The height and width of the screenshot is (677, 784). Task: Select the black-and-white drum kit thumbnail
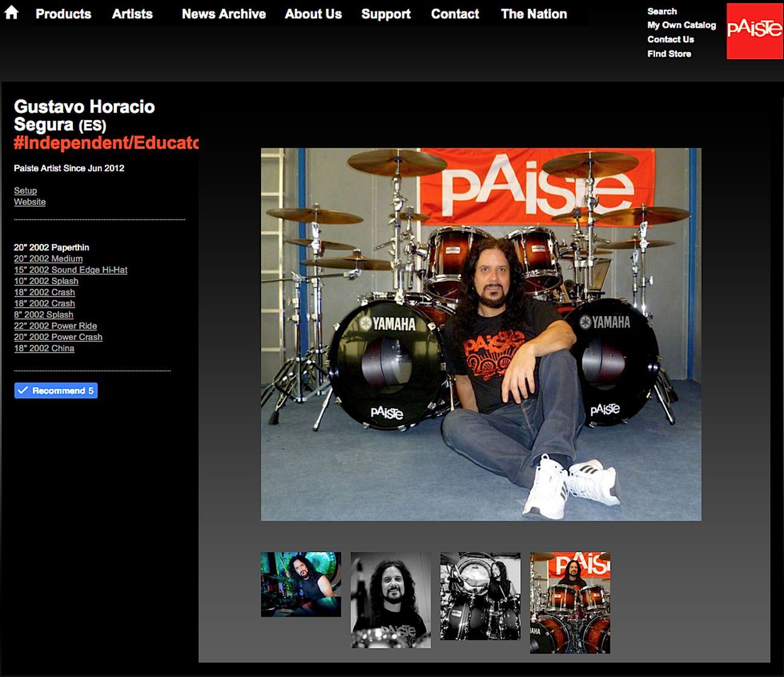[x=480, y=596]
